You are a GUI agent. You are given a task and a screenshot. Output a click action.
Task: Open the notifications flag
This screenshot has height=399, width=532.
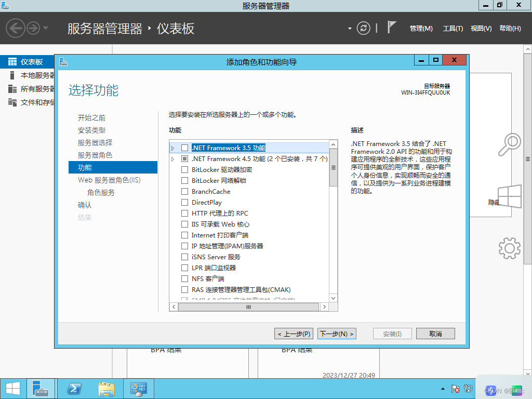(392, 27)
